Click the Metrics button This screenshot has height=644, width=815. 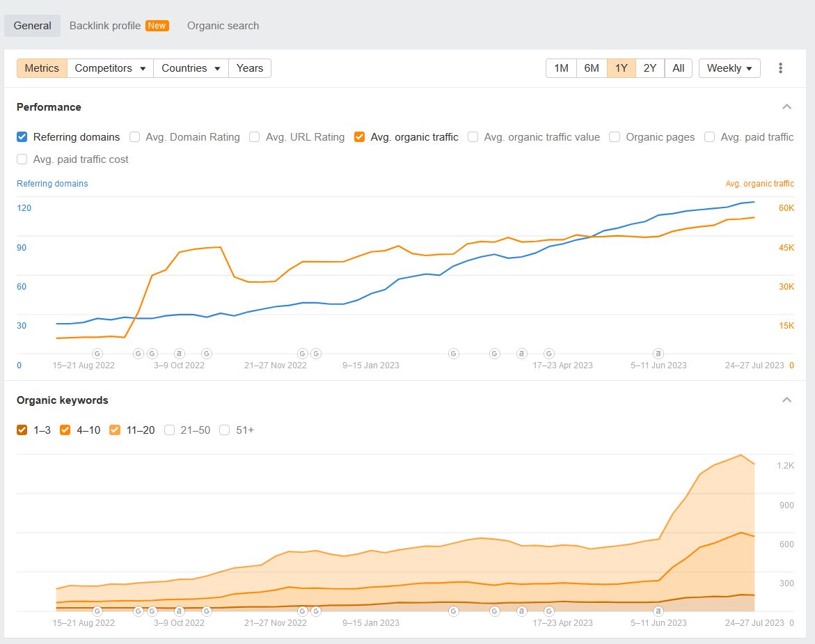coord(41,68)
